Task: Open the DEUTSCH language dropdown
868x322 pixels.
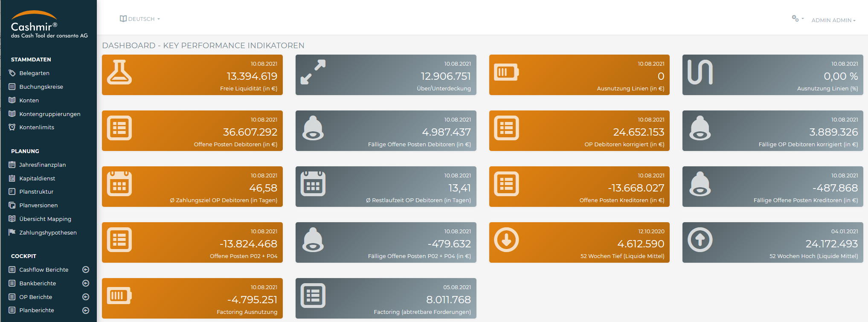Action: pyautogui.click(x=140, y=19)
